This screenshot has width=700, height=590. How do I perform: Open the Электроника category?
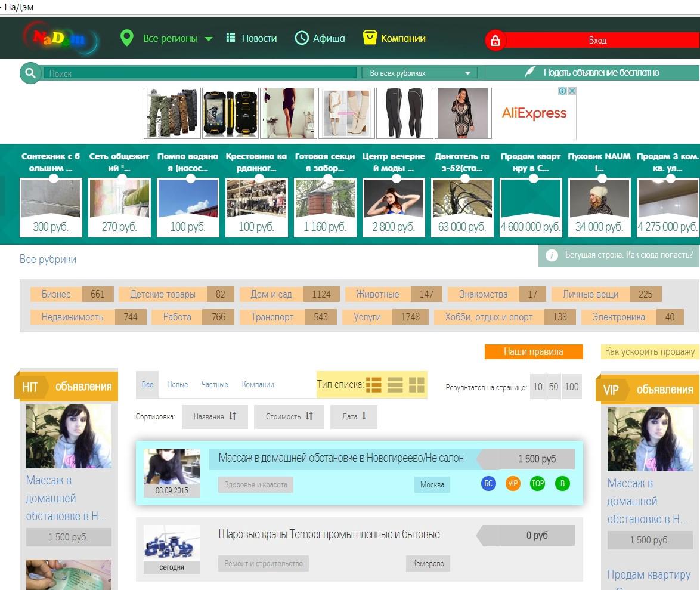click(632, 317)
